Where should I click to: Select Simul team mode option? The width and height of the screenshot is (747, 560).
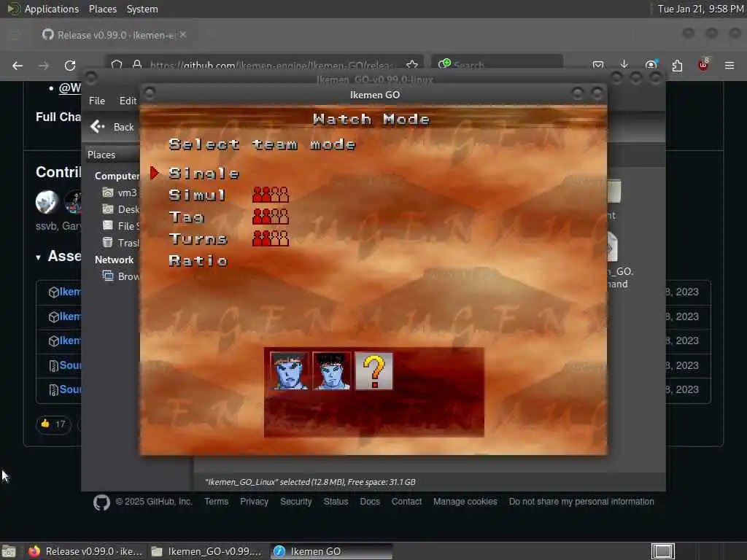point(197,195)
